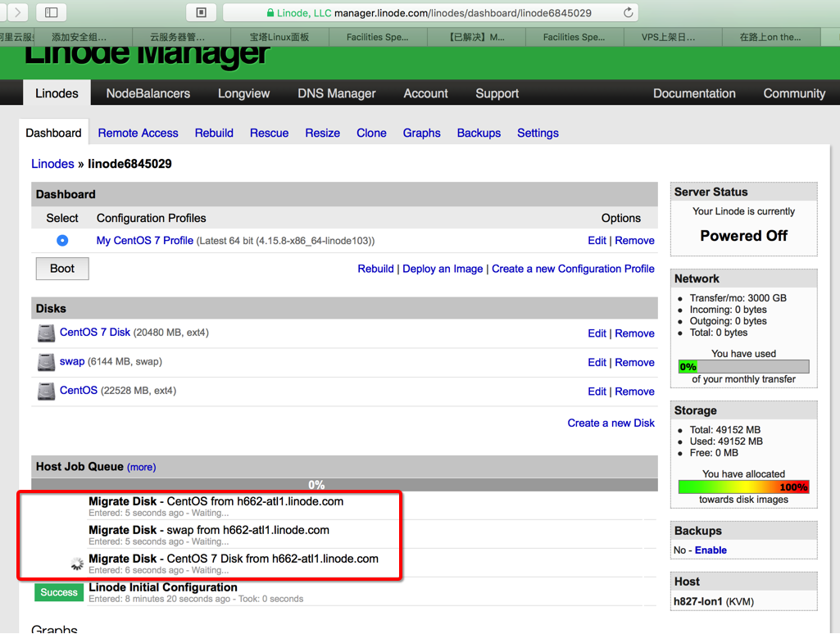
Task: Open the Community navigation link
Action: [x=794, y=93]
